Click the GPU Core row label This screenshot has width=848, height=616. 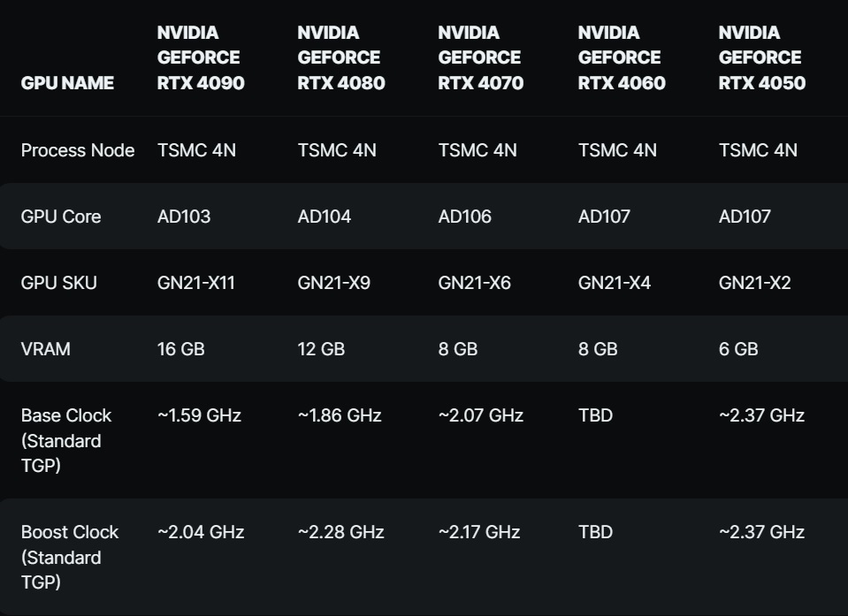(x=60, y=217)
